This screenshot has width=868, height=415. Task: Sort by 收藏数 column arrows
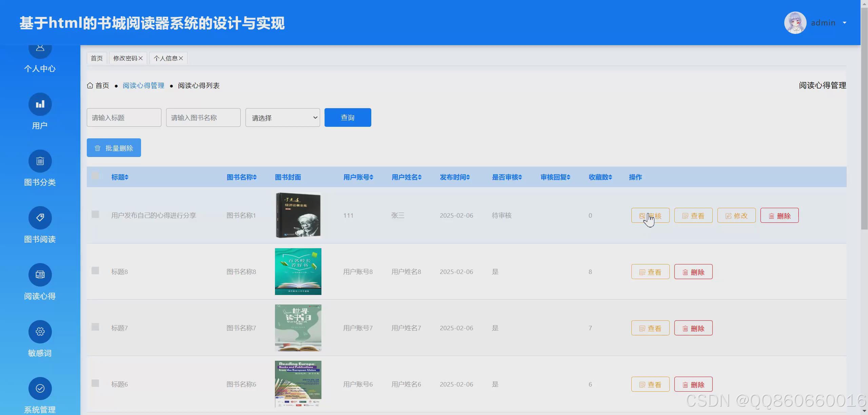[x=610, y=177]
